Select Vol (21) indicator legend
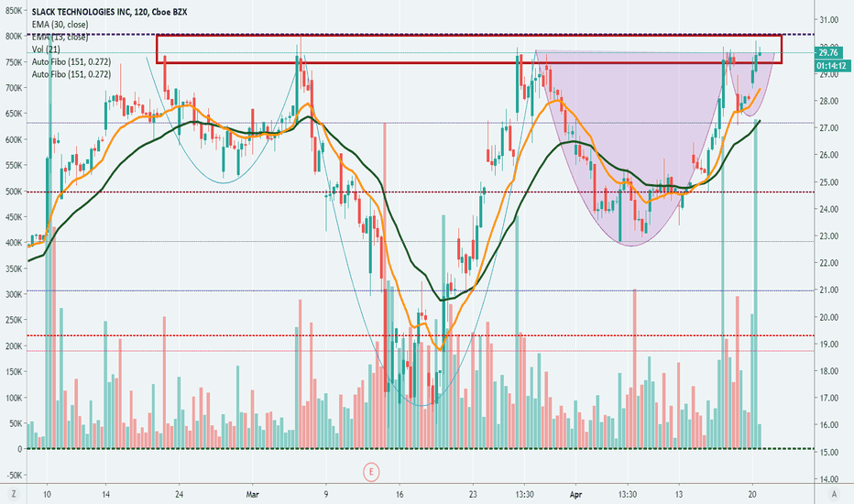Viewport: 854px width, 504px height. (x=46, y=49)
